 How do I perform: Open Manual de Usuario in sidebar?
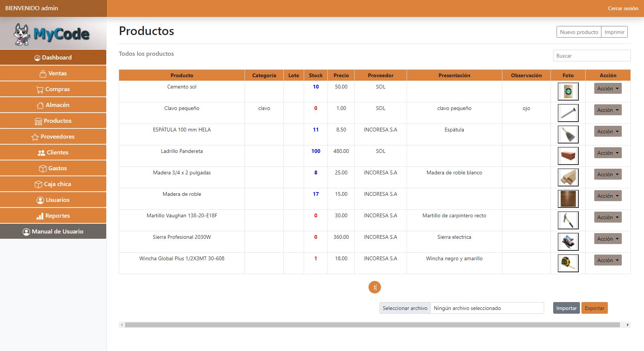pyautogui.click(x=53, y=232)
